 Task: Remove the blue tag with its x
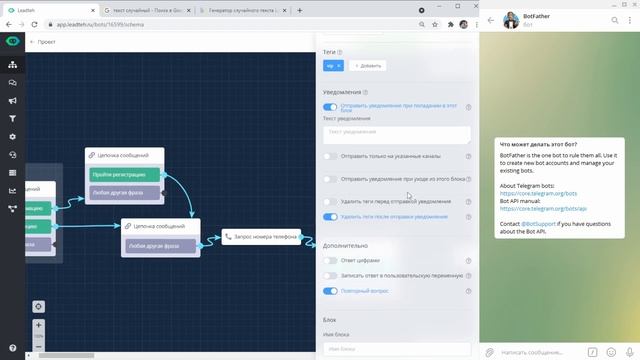pyautogui.click(x=339, y=66)
